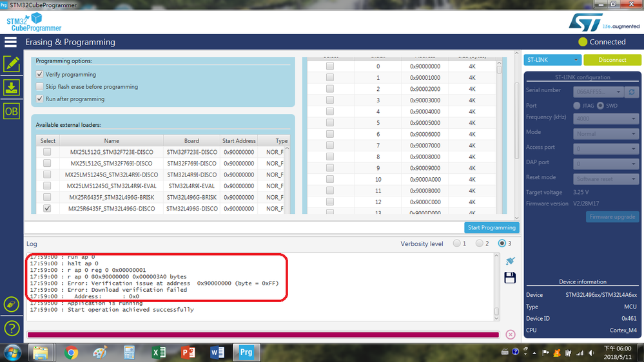Set verbosity level to 1
The image size is (644, 362).
[456, 243]
